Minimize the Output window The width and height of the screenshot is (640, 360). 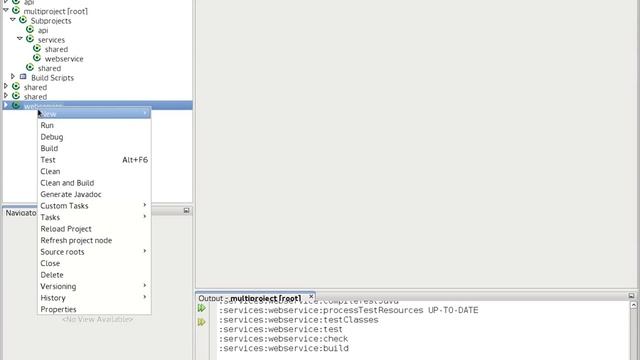pos(631,296)
